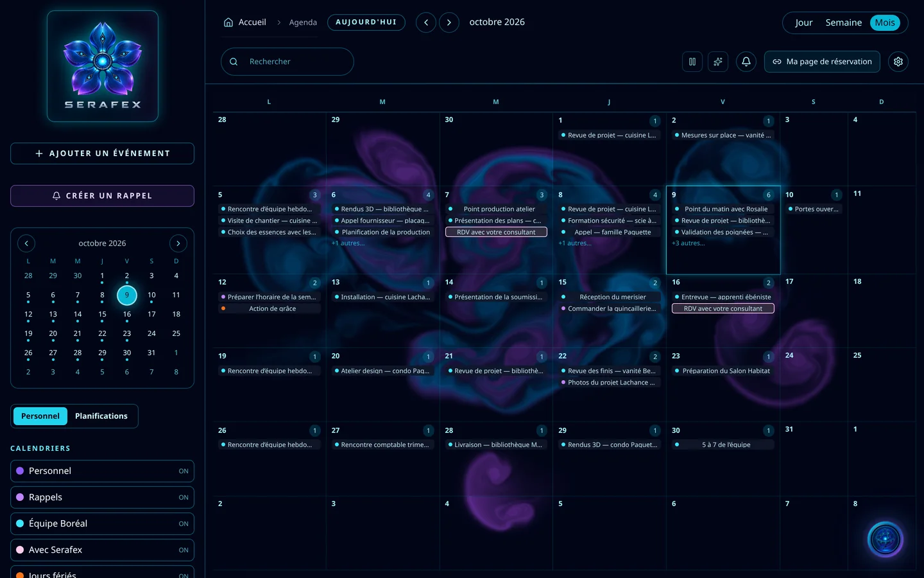The width and height of the screenshot is (924, 578).
Task: Open the notifications bell
Action: click(746, 62)
